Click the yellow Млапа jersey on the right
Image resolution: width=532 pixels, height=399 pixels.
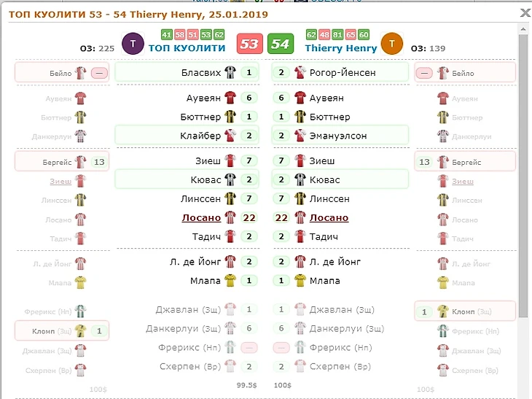tap(300, 281)
